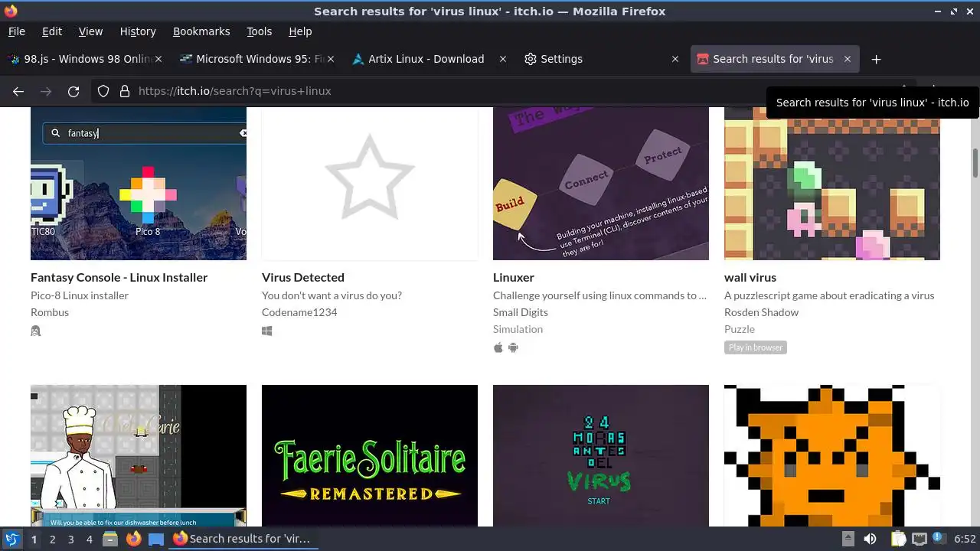Open the View menu
The image size is (980, 551).
click(x=90, y=31)
